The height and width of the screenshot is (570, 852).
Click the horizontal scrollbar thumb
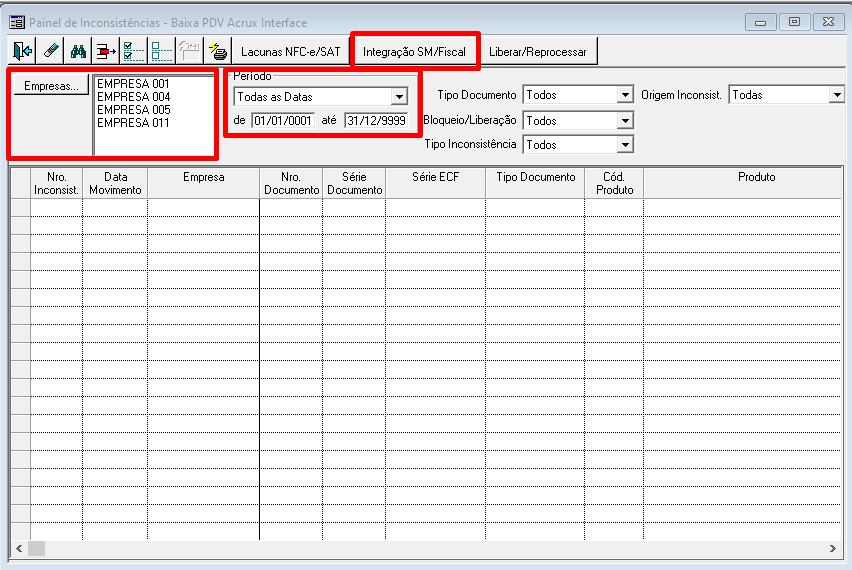point(36,548)
